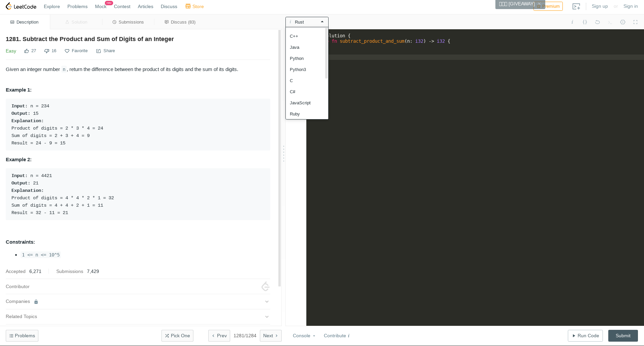644x346 pixels.
Task: Click the Contribute link
Action: [335, 336]
